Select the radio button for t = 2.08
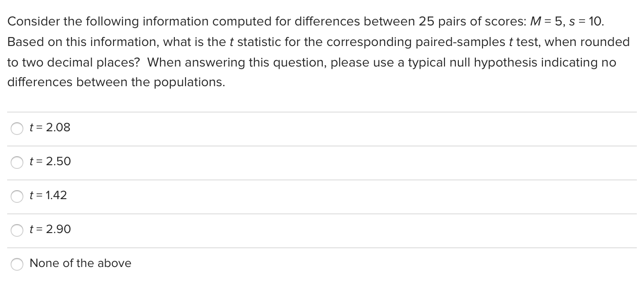 pyautogui.click(x=17, y=129)
